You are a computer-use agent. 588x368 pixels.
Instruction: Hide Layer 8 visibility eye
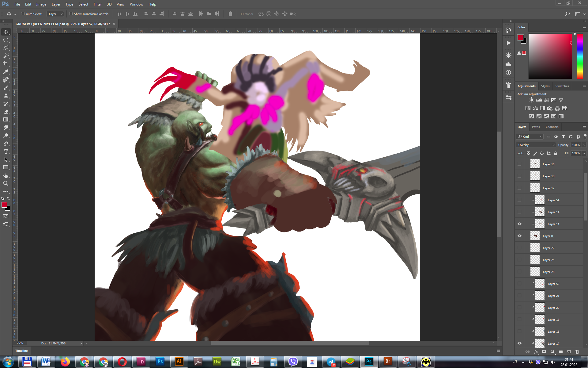tap(519, 236)
